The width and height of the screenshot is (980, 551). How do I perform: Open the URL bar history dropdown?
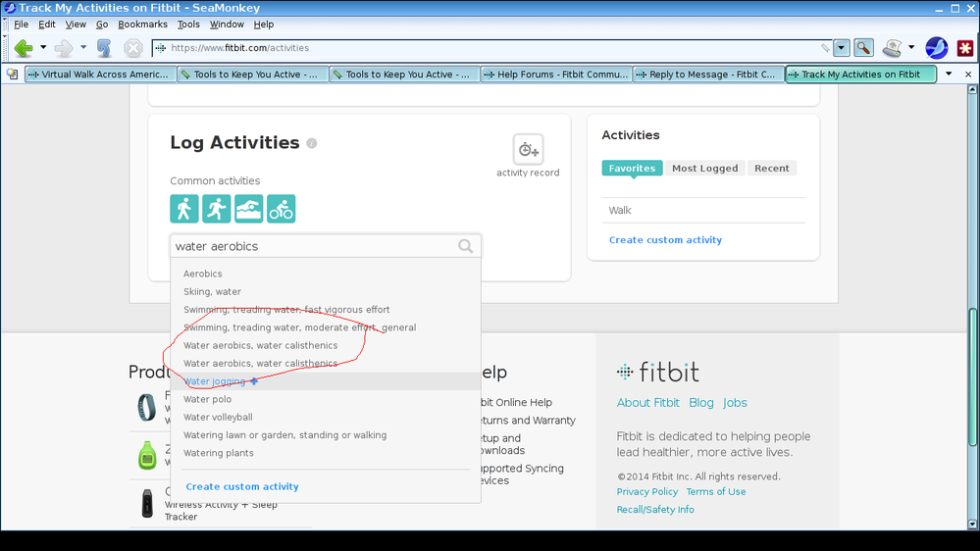[x=842, y=47]
